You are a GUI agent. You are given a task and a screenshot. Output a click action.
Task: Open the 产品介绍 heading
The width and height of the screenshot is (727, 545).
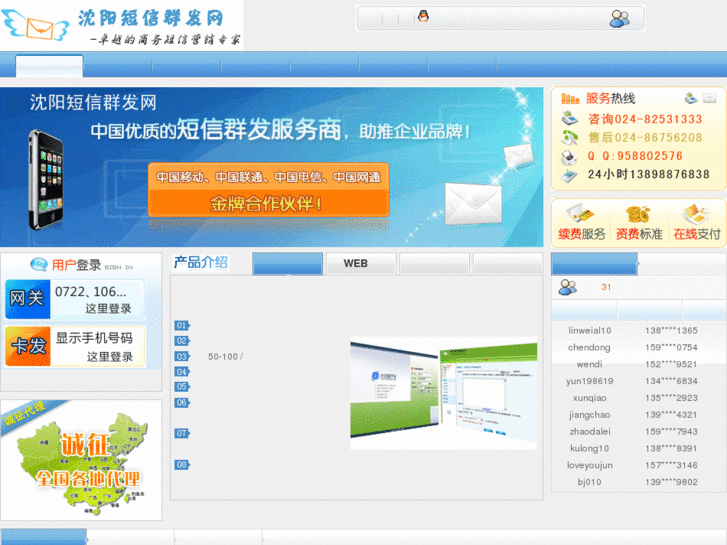point(201,263)
